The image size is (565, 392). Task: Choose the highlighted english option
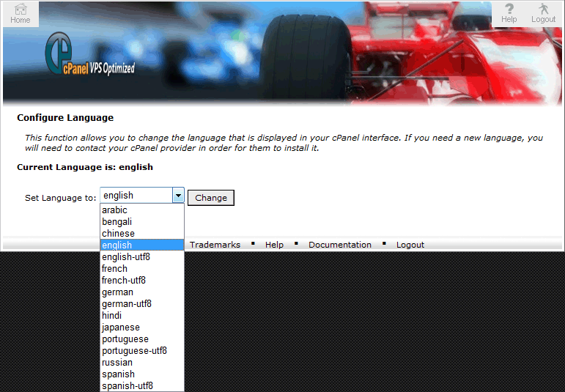pyautogui.click(x=142, y=245)
